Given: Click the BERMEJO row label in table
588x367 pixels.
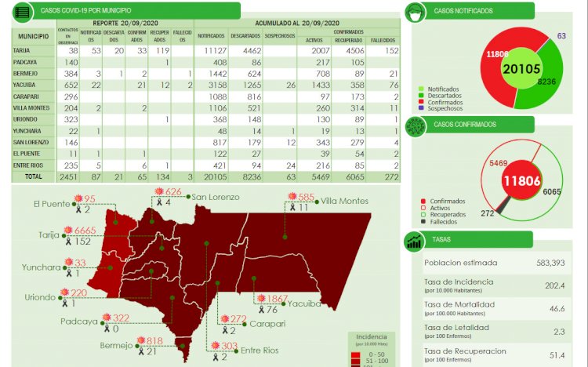Looking at the screenshot, I should (25, 74).
